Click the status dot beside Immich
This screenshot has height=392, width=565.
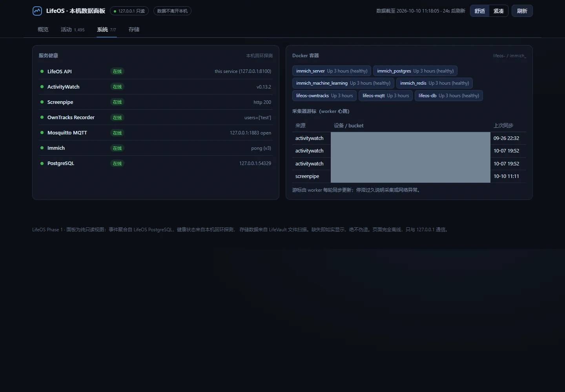[x=42, y=148]
